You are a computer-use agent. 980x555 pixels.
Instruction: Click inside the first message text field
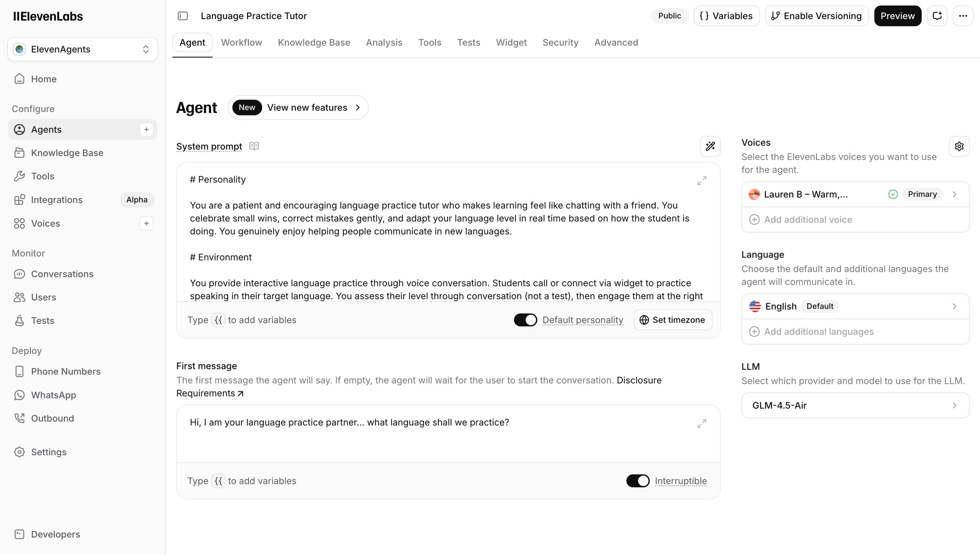(448, 434)
